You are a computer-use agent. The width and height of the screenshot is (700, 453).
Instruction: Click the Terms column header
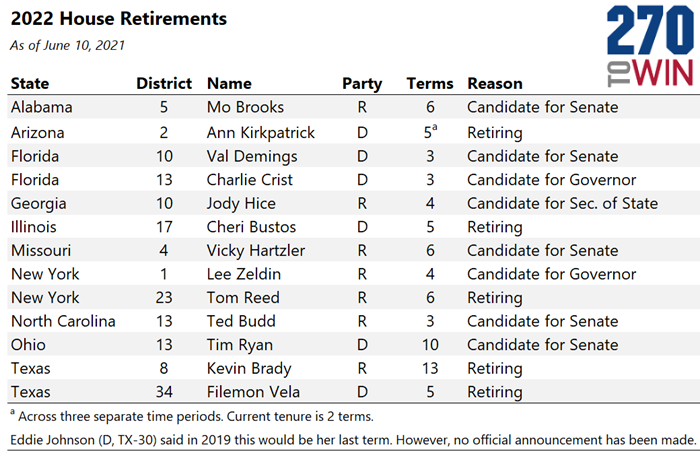click(429, 83)
